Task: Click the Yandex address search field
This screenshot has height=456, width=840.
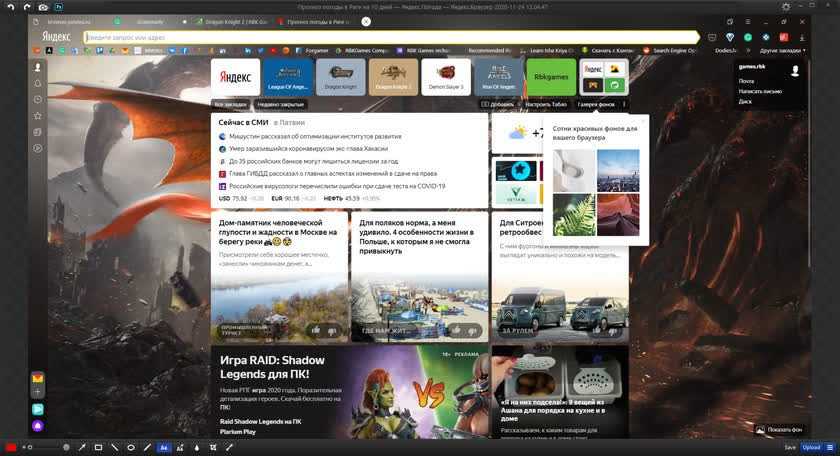Action: (390, 37)
